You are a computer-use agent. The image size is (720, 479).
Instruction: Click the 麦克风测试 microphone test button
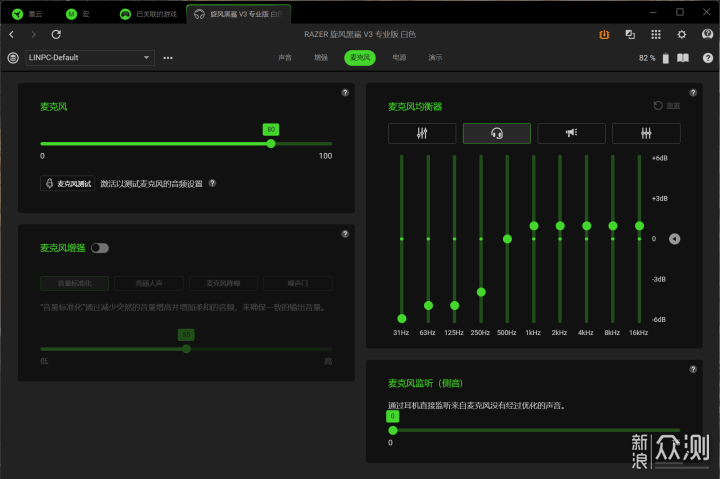coord(68,183)
